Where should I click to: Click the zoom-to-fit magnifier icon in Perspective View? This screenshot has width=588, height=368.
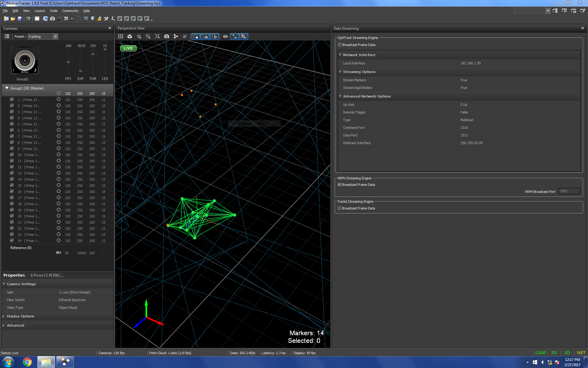(x=157, y=36)
